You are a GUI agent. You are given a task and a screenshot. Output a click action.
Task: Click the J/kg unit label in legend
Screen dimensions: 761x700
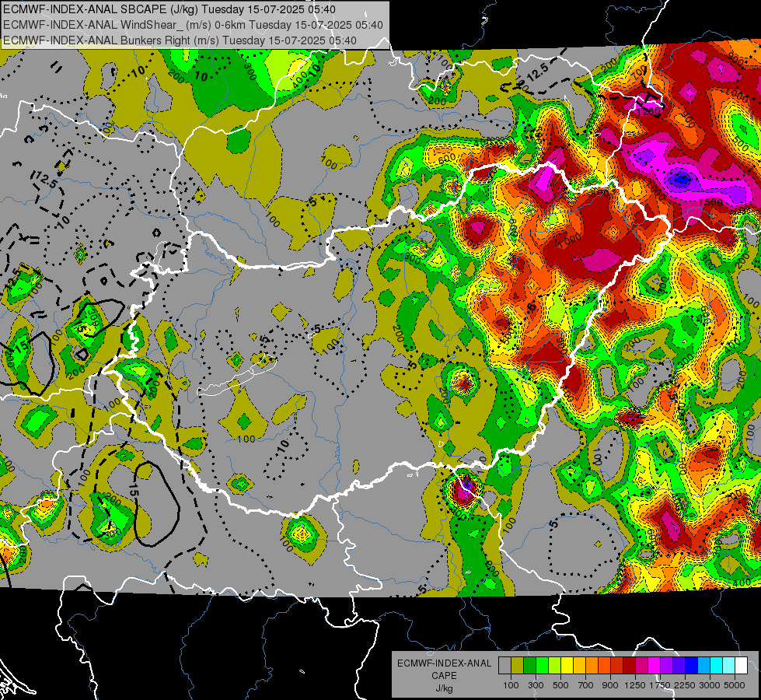coord(444,688)
